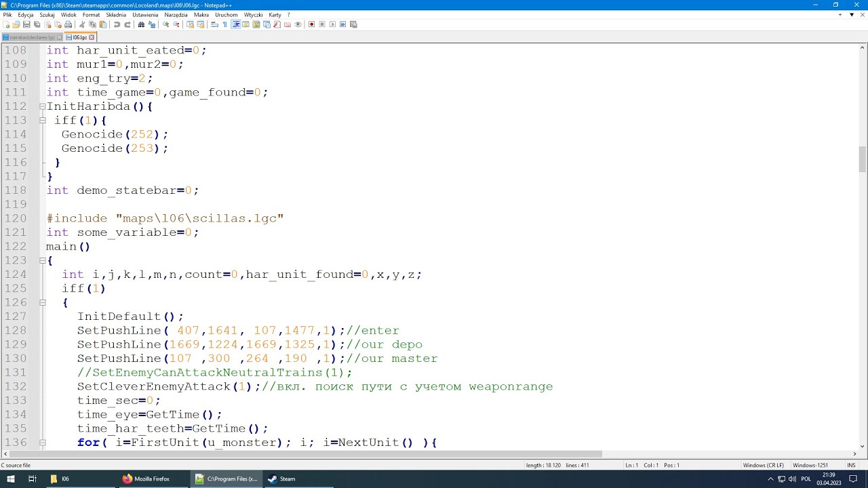The width and height of the screenshot is (868, 488).
Task: Click the Undo arrow icon
Action: click(x=117, y=24)
